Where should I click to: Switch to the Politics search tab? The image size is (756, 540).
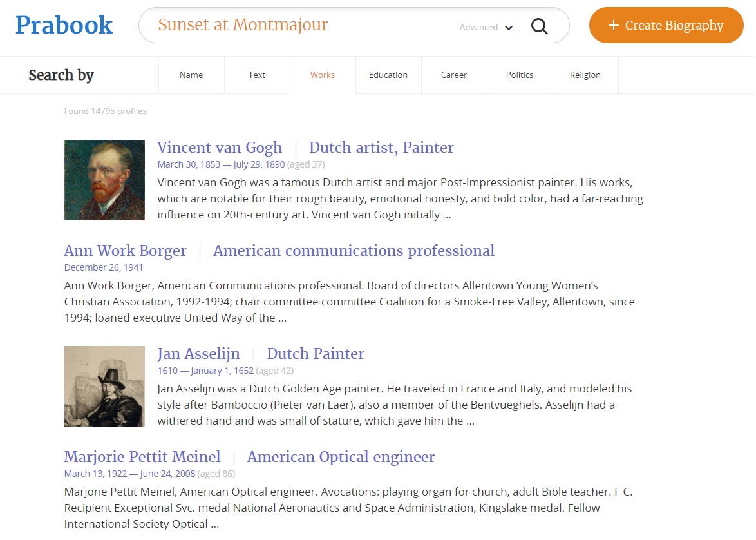click(x=519, y=75)
